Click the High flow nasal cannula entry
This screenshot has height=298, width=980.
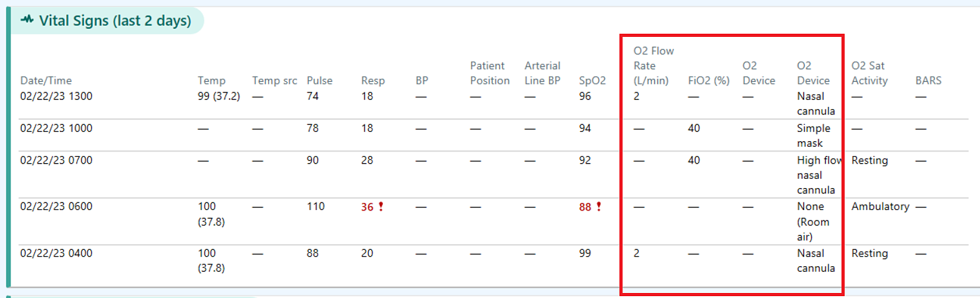pyautogui.click(x=817, y=175)
